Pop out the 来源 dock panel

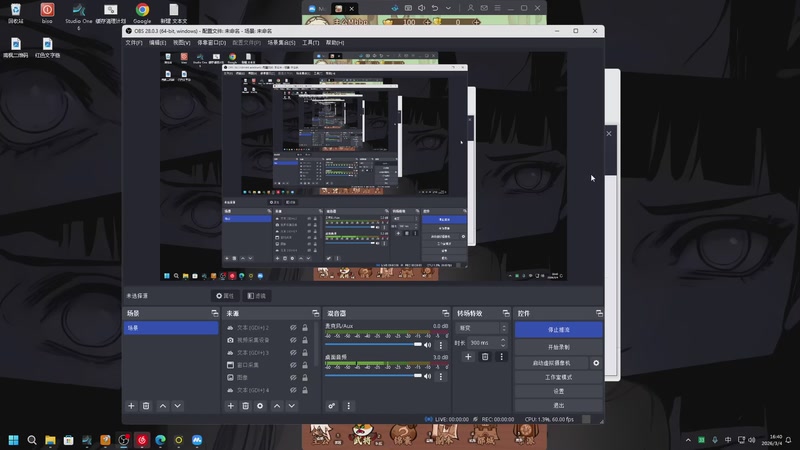(315, 313)
